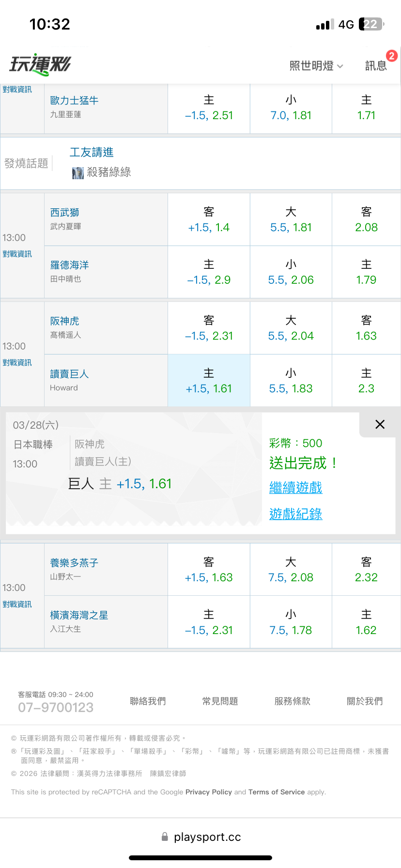Screen dimensions: 401x868
Task: Open 工友請進 hot topic
Action: click(92, 153)
